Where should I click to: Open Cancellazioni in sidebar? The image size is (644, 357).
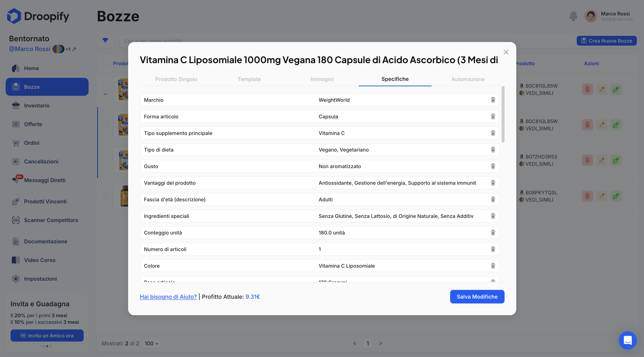click(x=47, y=161)
